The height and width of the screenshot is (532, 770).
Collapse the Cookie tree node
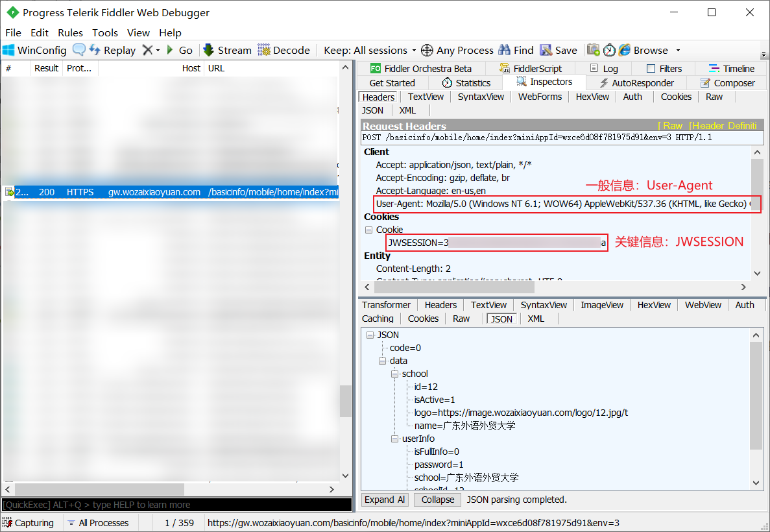(x=368, y=230)
